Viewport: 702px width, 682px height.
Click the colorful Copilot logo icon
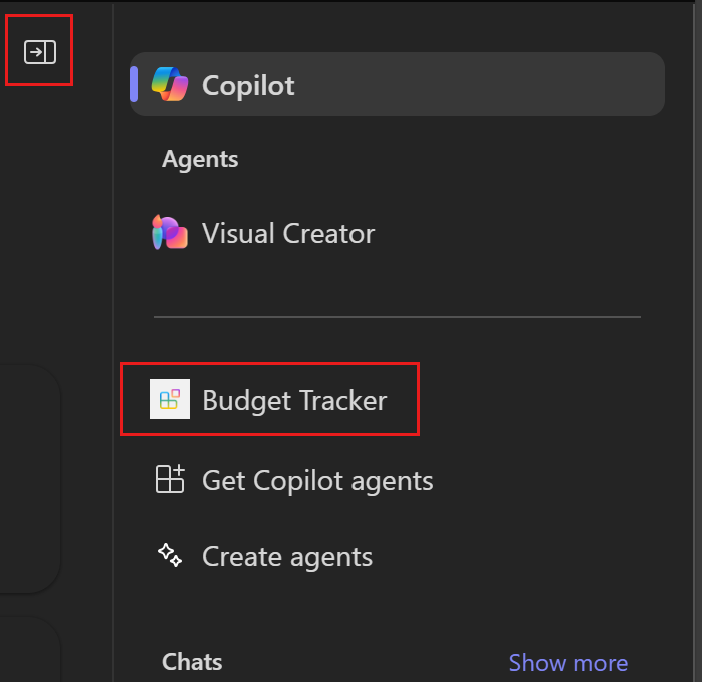pos(170,84)
